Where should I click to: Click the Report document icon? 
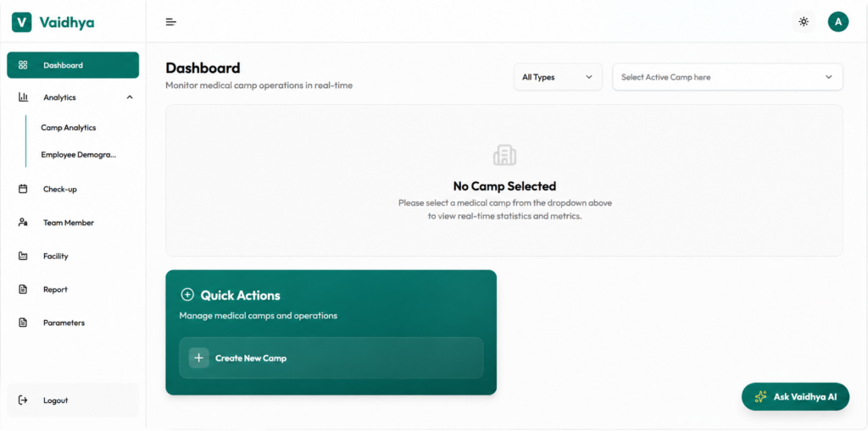23,290
